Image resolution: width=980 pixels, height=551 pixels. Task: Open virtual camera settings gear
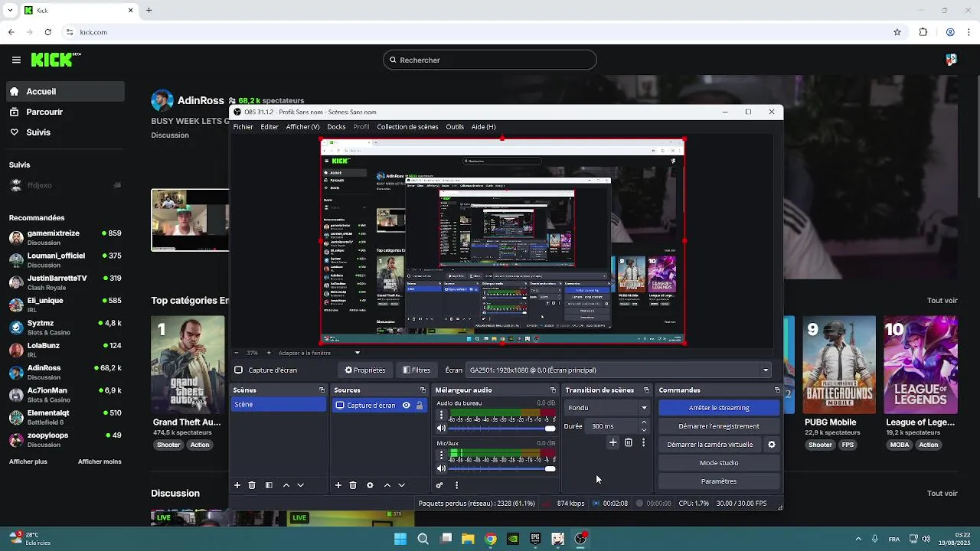click(772, 445)
